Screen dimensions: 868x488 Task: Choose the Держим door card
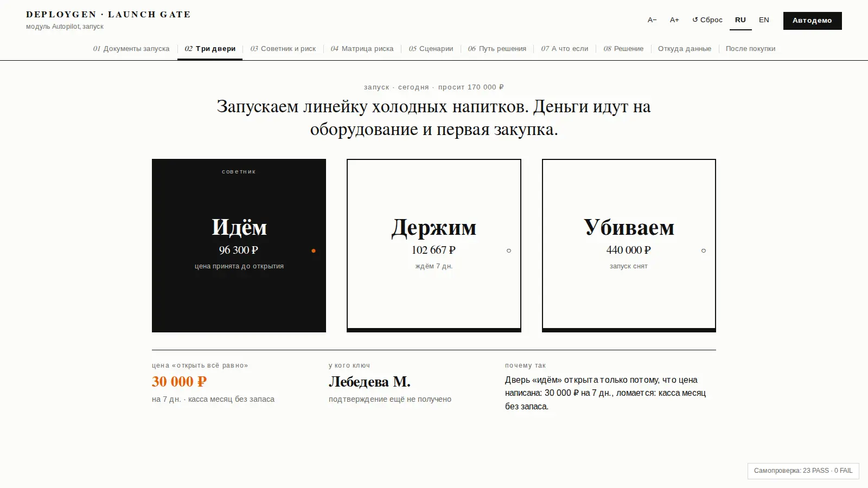coord(434,246)
